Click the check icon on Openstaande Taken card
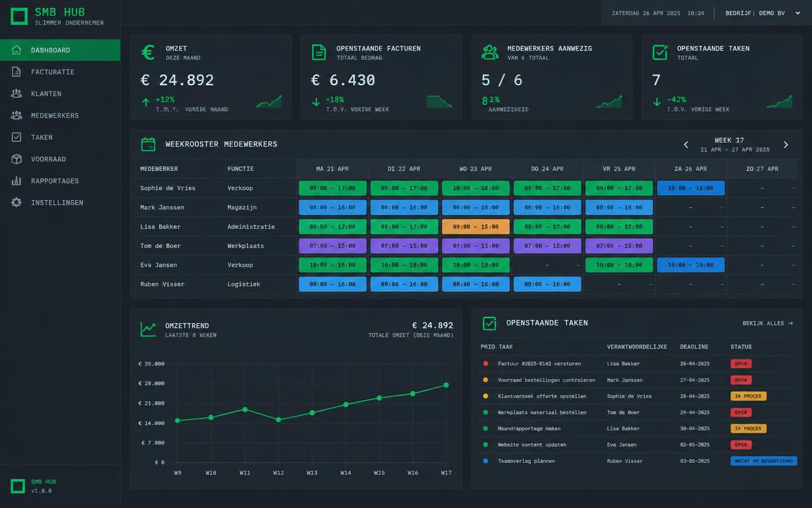This screenshot has width=812, height=508. (x=660, y=52)
